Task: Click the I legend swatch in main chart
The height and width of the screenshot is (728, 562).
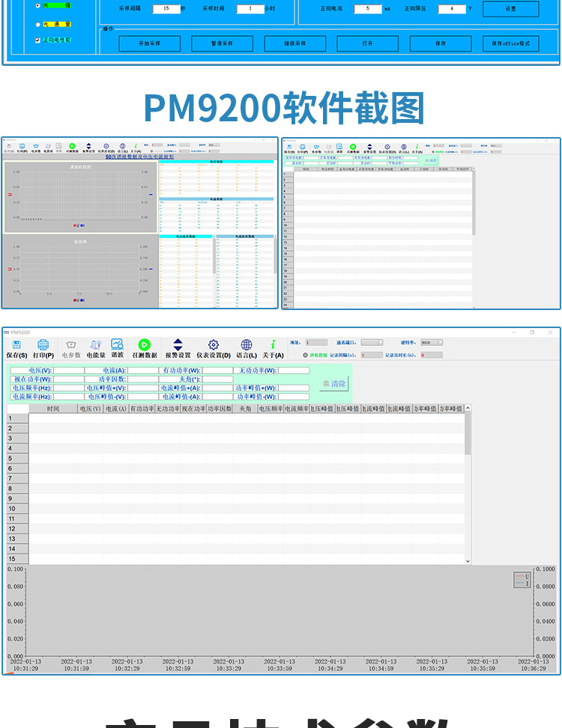Action: [520, 583]
